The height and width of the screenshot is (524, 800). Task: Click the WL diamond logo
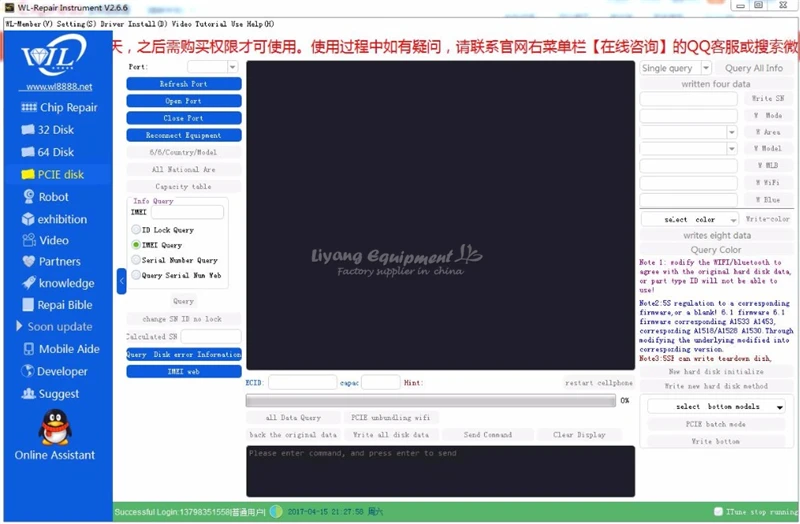[x=54, y=55]
